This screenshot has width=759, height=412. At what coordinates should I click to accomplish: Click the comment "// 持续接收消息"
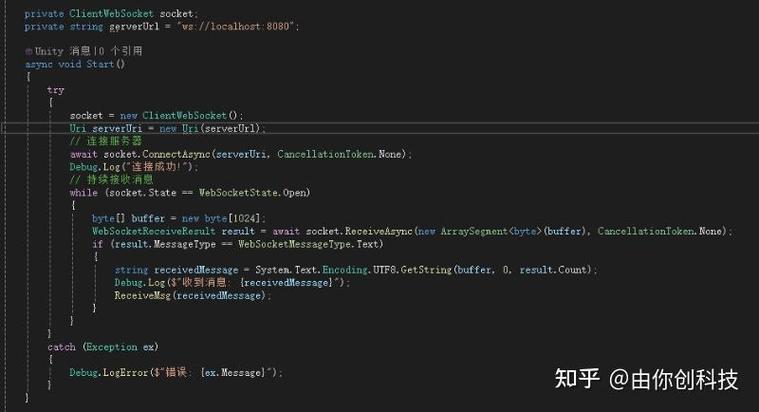[x=112, y=180]
